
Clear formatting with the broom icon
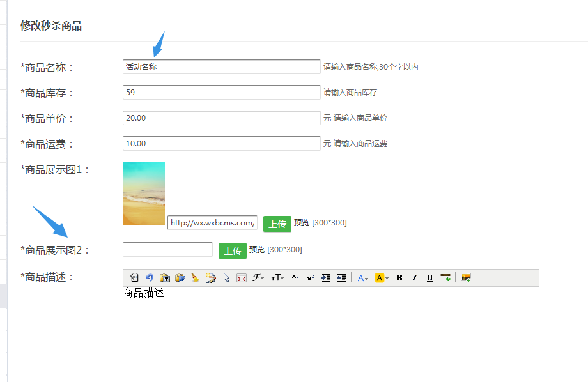point(196,278)
